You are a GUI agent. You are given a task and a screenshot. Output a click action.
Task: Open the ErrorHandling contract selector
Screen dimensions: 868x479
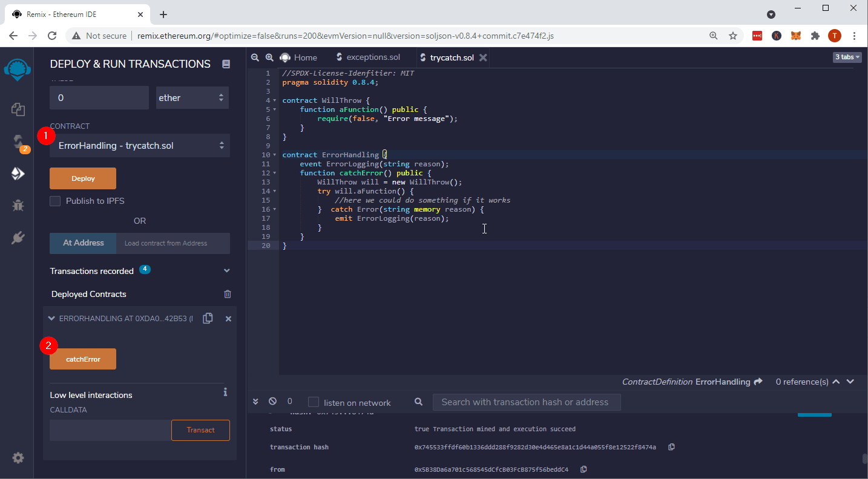(x=140, y=146)
